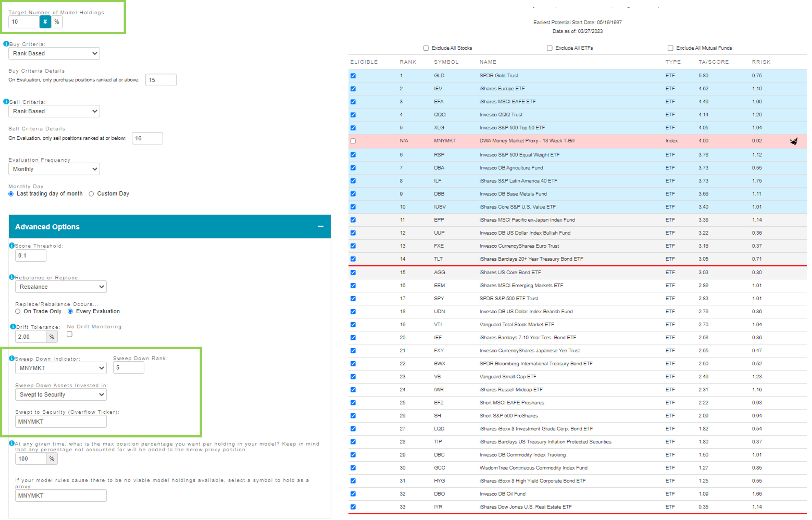Screen dimensions: 812x520
Task: Click the purchase rank at or above field
Action: click(x=161, y=80)
